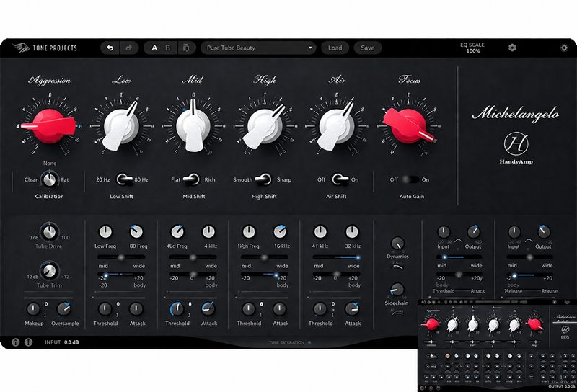This screenshot has width=577, height=392.
Task: Click the Low Freq knob
Action: [105, 232]
